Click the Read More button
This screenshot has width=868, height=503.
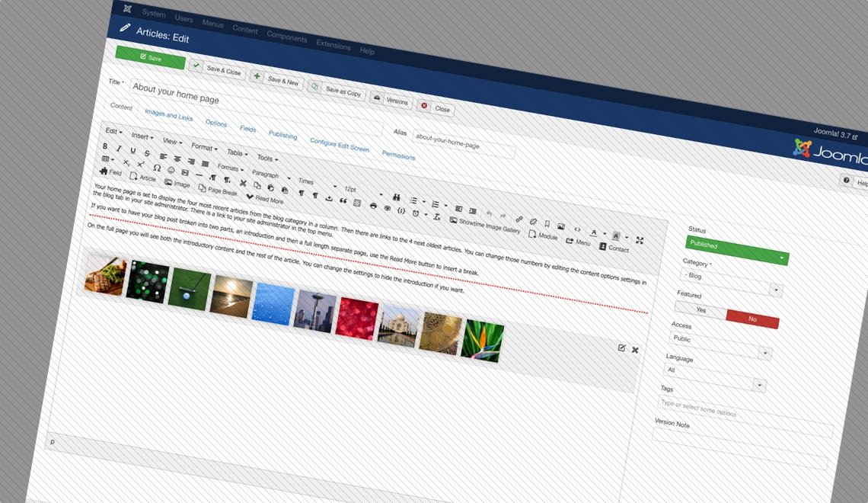(265, 198)
